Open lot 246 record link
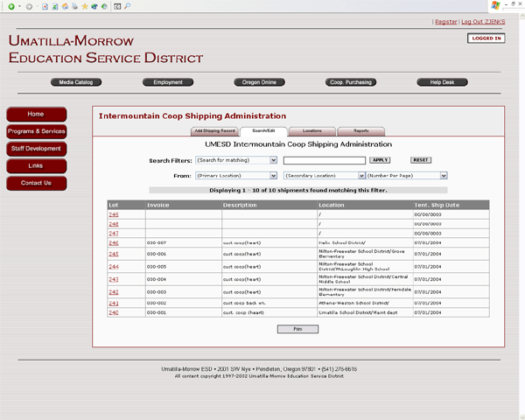 click(114, 242)
